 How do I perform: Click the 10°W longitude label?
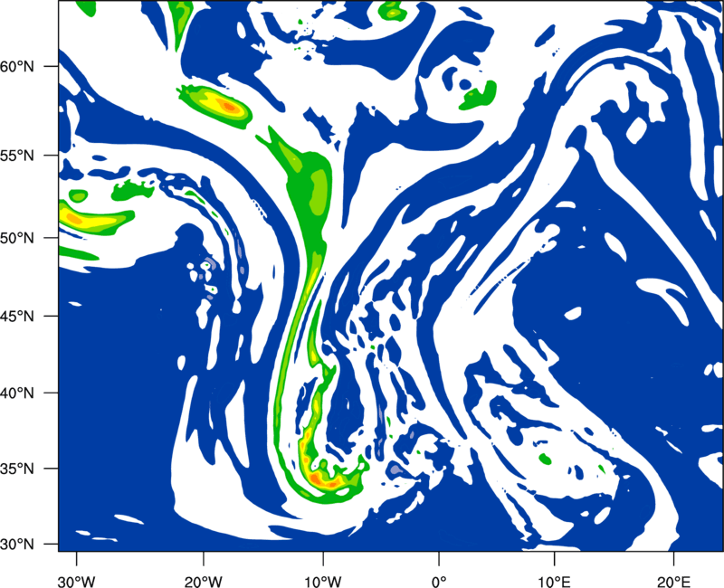pos(323,581)
